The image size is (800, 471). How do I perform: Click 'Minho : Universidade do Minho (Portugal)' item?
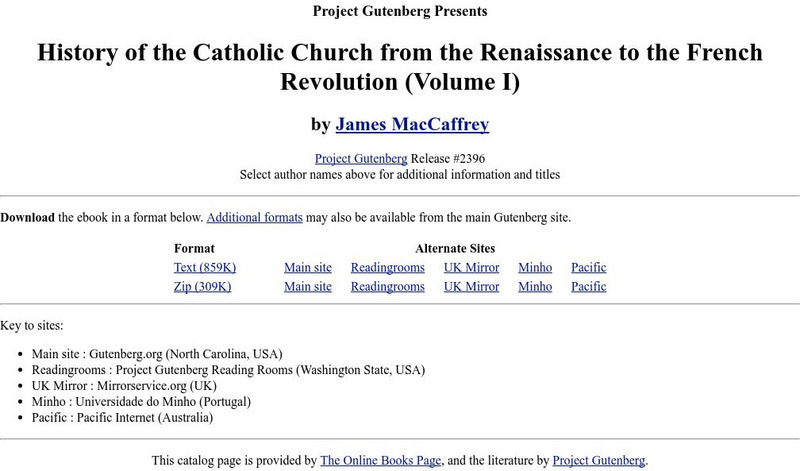(x=141, y=402)
